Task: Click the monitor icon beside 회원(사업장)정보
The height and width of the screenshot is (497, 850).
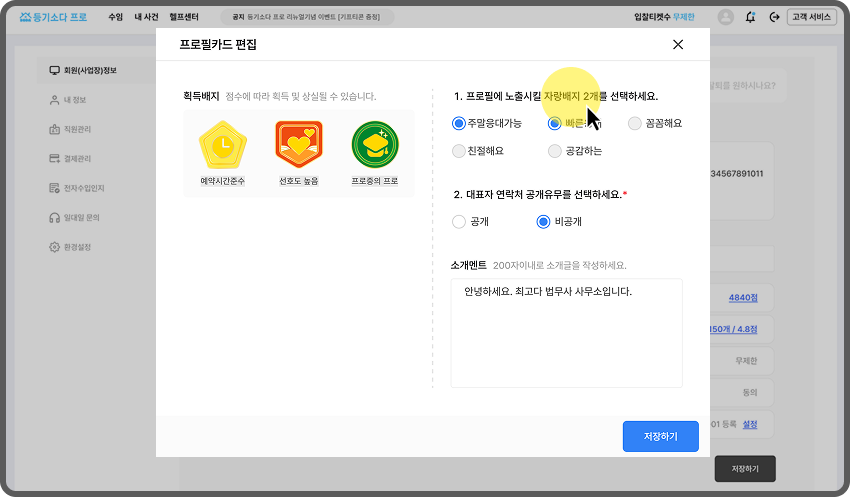Action: pos(54,70)
